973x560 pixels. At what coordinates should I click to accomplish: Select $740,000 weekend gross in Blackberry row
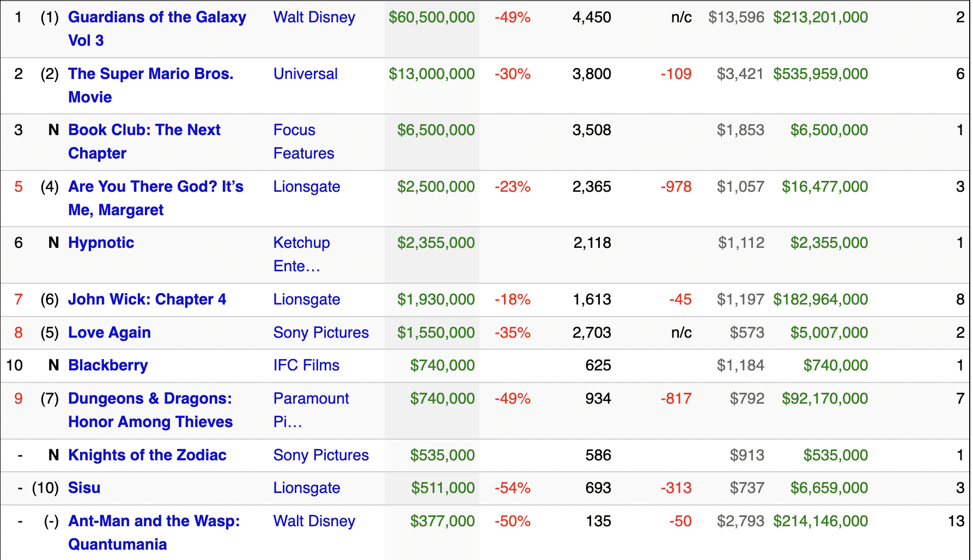[442, 366]
